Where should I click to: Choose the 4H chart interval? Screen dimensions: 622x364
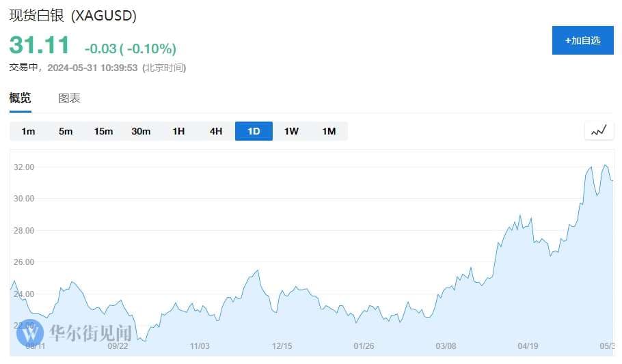tap(216, 131)
